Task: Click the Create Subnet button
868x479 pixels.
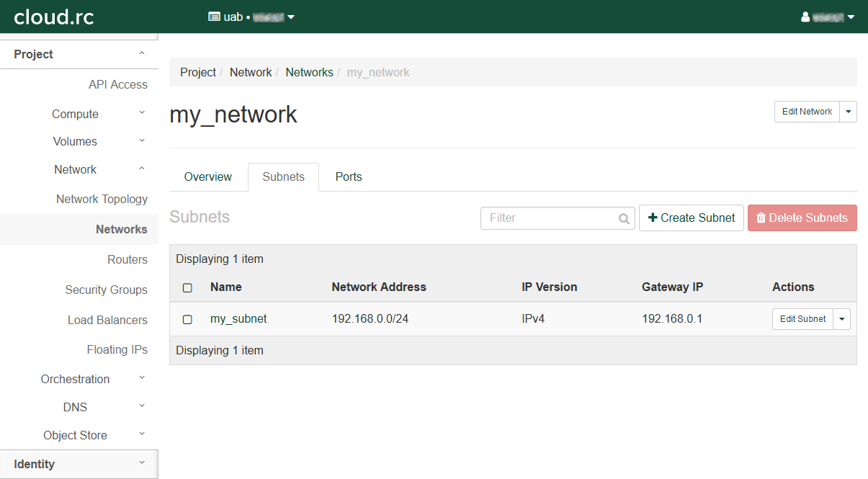Action: pos(691,218)
